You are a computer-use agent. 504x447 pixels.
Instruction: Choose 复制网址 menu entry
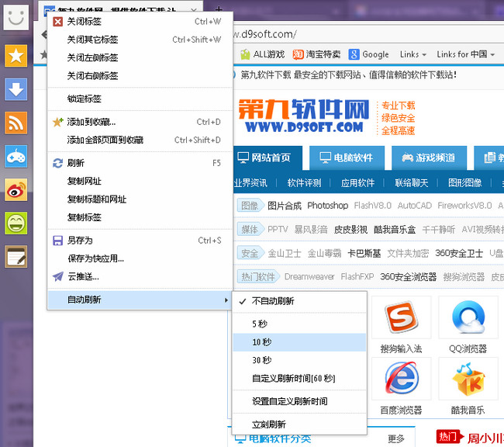[x=140, y=181]
